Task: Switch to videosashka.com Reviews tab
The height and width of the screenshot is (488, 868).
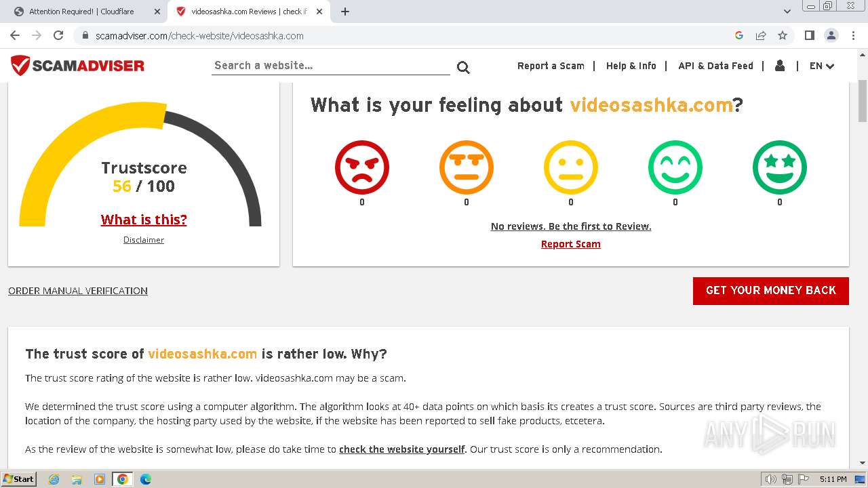Action: 248,12
